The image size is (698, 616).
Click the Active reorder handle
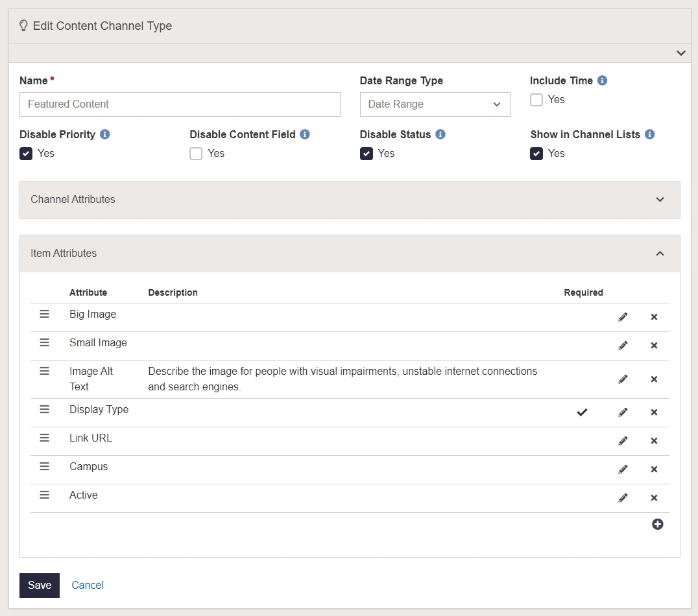[x=45, y=495]
